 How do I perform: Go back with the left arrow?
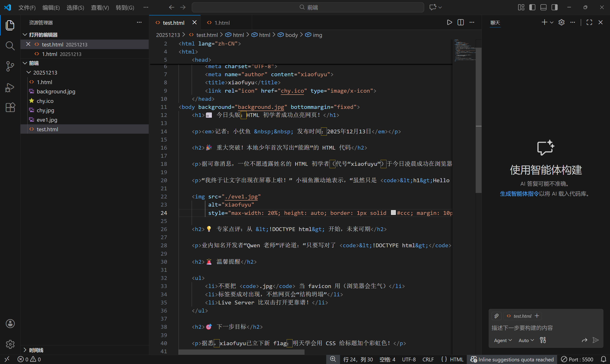tap(172, 7)
